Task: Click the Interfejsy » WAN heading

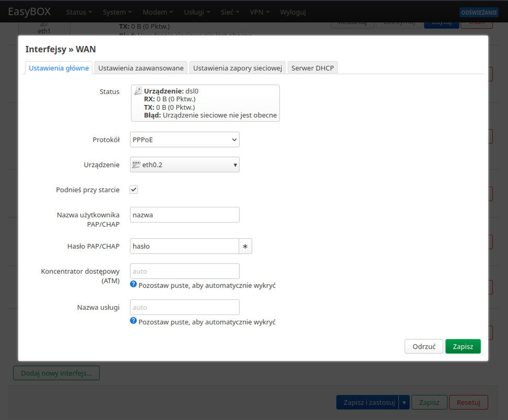Action: pyautogui.click(x=60, y=49)
